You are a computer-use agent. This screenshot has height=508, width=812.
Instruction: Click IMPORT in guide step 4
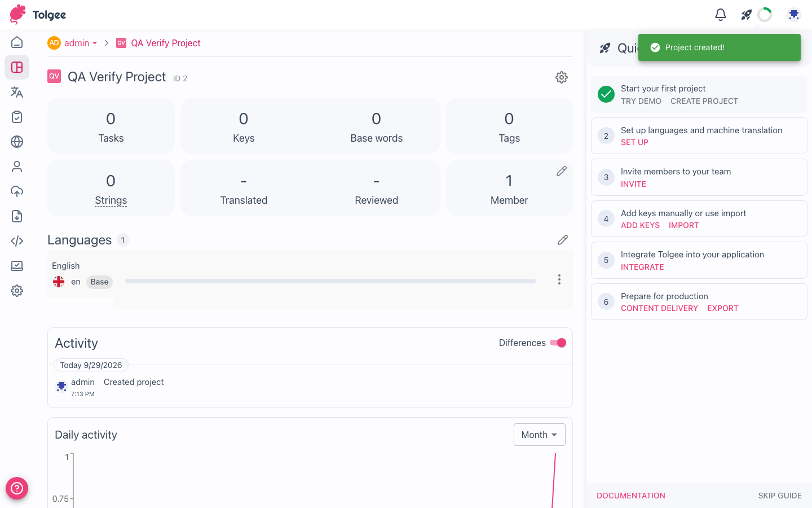[x=684, y=225]
